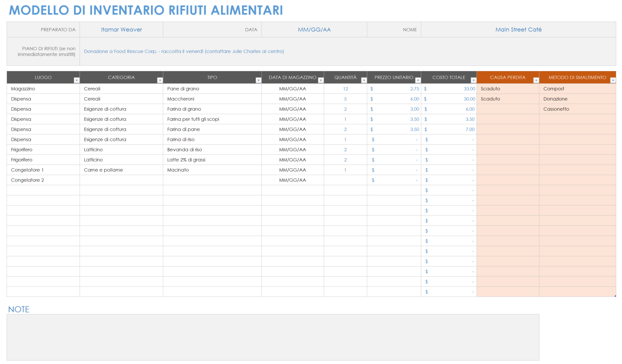Click the NOTE heading
622x364 pixels.
(x=19, y=309)
